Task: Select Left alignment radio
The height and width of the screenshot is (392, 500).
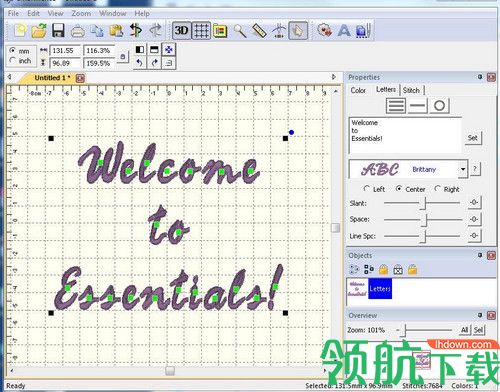Action: pyautogui.click(x=367, y=189)
